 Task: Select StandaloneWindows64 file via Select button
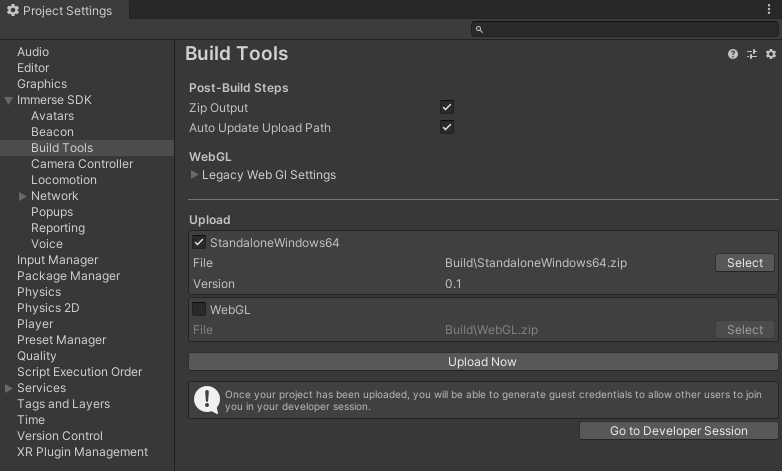click(745, 262)
